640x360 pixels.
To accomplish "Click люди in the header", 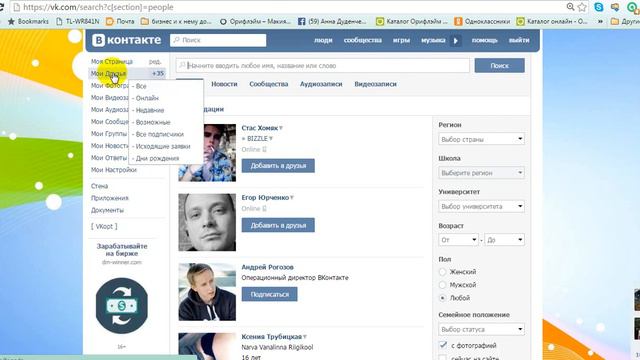I will coord(323,40).
